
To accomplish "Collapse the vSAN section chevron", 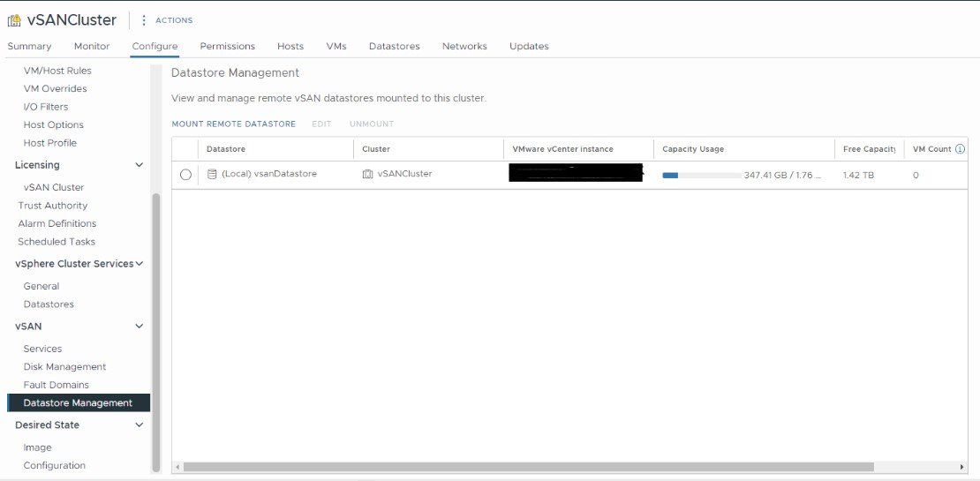I will click(x=139, y=327).
